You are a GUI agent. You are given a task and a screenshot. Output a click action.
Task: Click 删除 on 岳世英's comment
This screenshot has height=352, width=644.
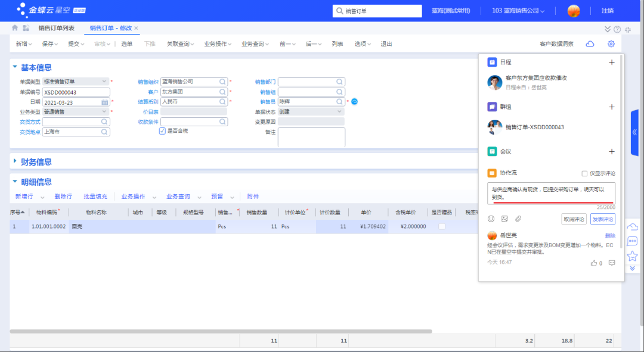point(610,236)
